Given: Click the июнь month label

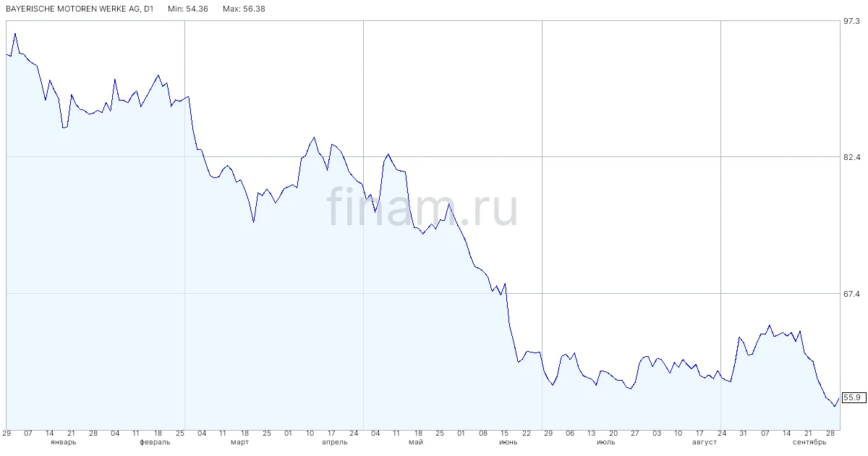Looking at the screenshot, I should pos(509,442).
